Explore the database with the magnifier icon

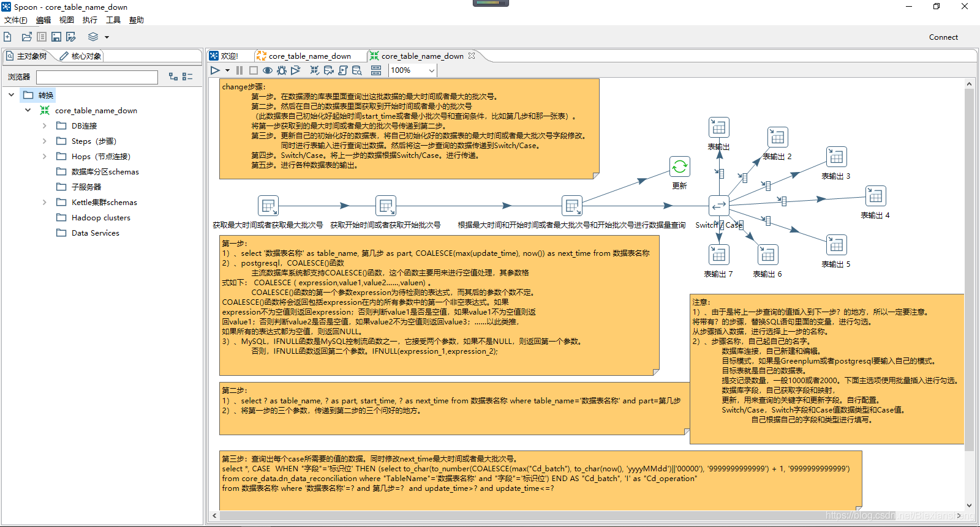point(357,70)
